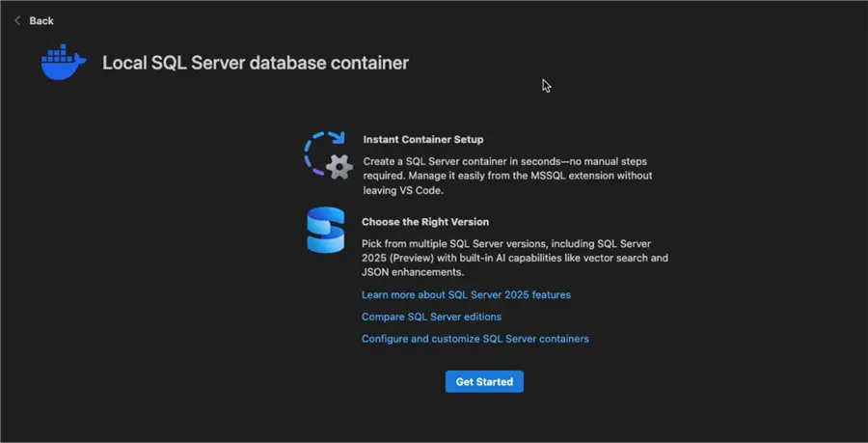This screenshot has width=868, height=443.
Task: Click the Instant Container Setup description paragraph
Action: [507, 176]
